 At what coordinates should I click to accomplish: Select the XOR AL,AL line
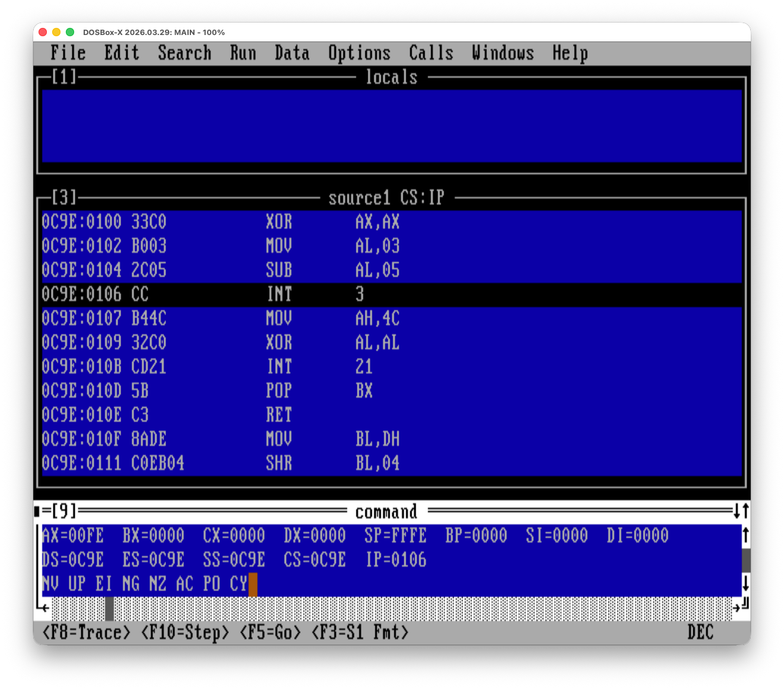pyautogui.click(x=391, y=343)
